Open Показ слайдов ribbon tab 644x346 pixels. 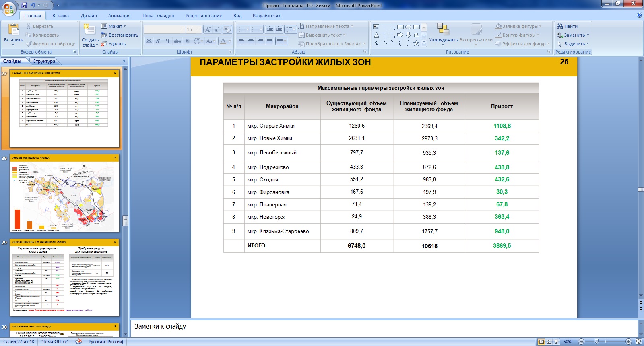(158, 16)
